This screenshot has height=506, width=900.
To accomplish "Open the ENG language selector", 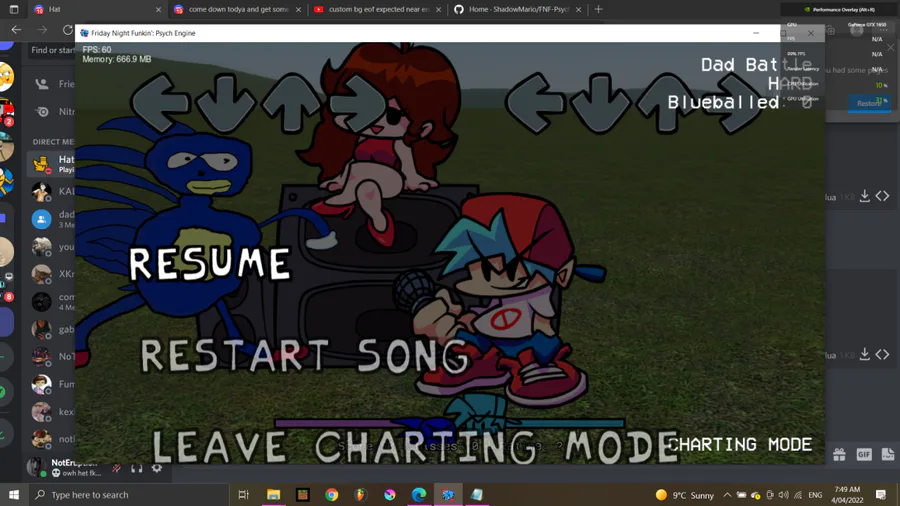I will (815, 495).
